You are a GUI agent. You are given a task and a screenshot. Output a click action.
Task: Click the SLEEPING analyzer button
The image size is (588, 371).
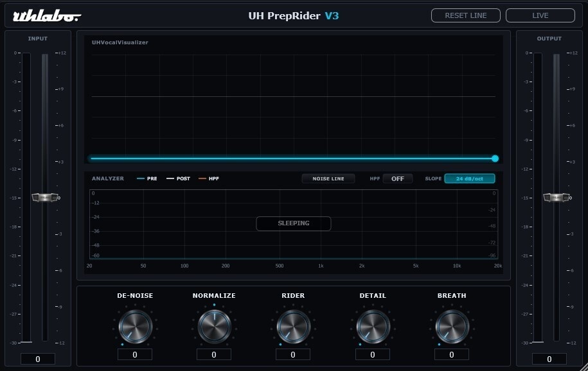coord(294,223)
